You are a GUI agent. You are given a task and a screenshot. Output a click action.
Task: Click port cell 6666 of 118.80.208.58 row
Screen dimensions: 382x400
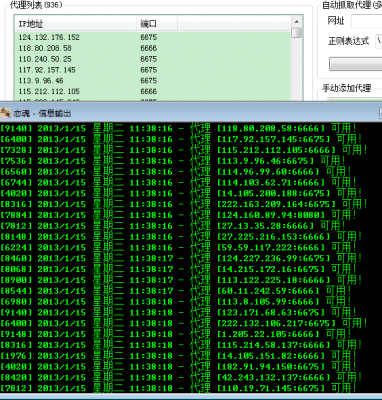point(149,48)
